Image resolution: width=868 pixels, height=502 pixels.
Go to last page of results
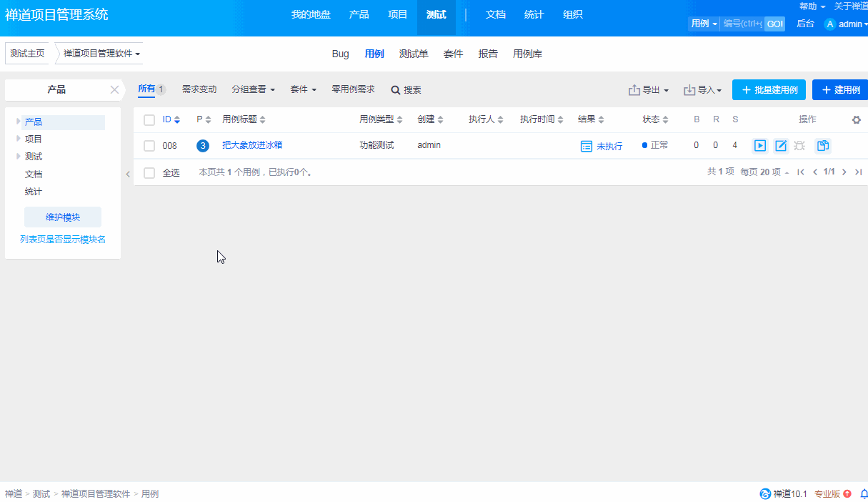point(858,172)
